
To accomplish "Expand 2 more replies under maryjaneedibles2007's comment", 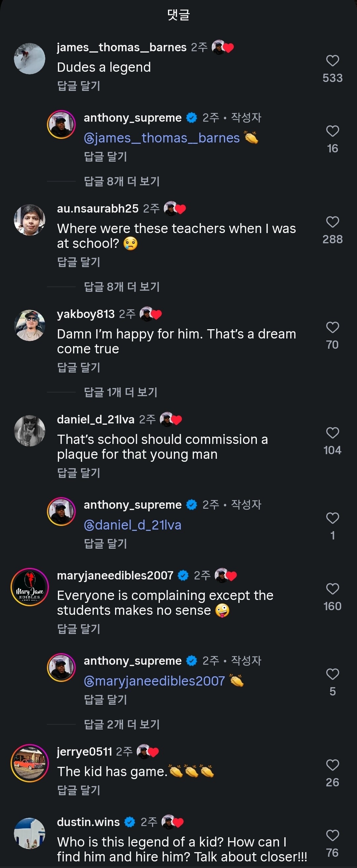I will [x=122, y=725].
